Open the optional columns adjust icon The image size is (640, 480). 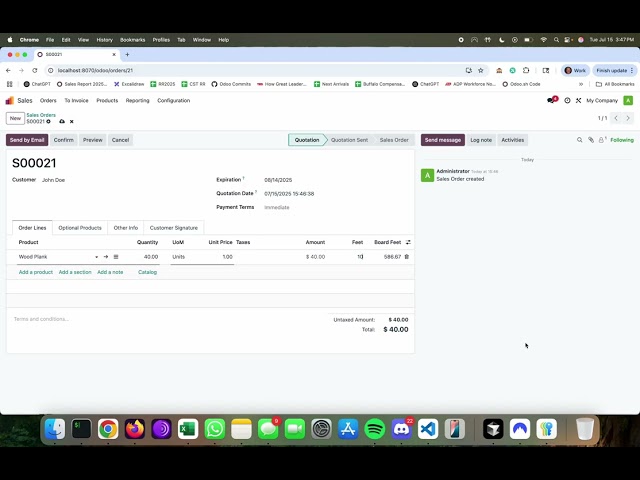coord(408,242)
